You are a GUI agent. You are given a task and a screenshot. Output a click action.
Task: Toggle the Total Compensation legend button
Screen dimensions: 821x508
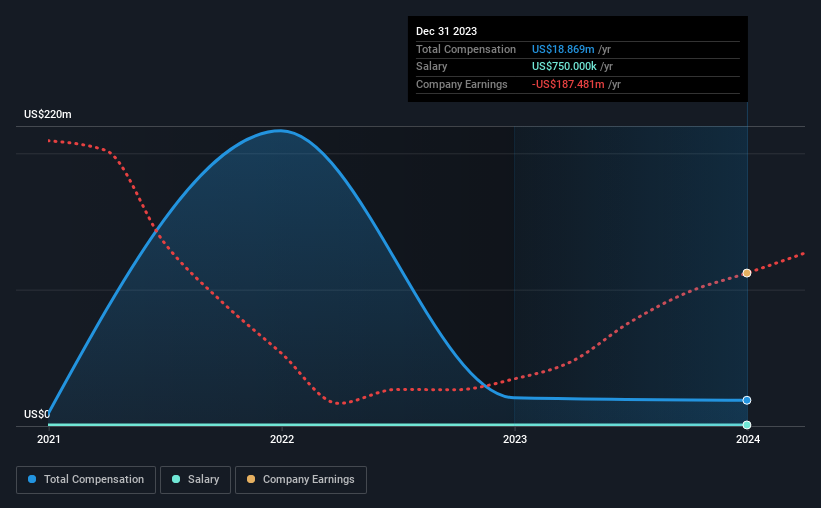86,480
